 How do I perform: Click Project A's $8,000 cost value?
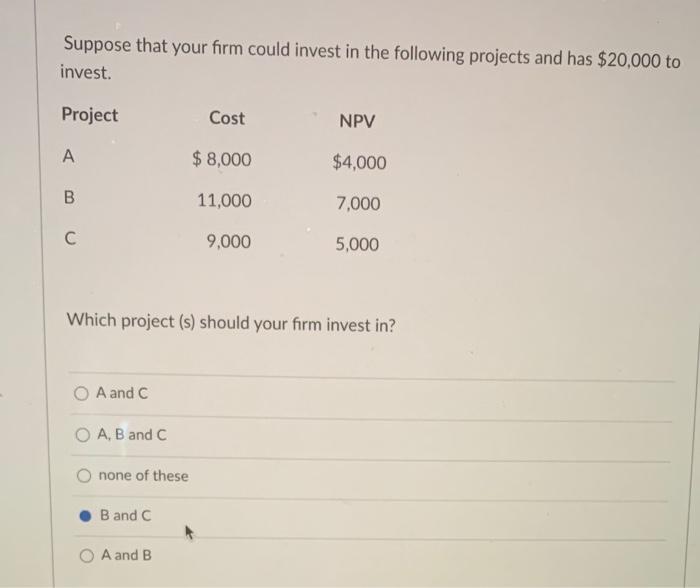[x=222, y=159]
